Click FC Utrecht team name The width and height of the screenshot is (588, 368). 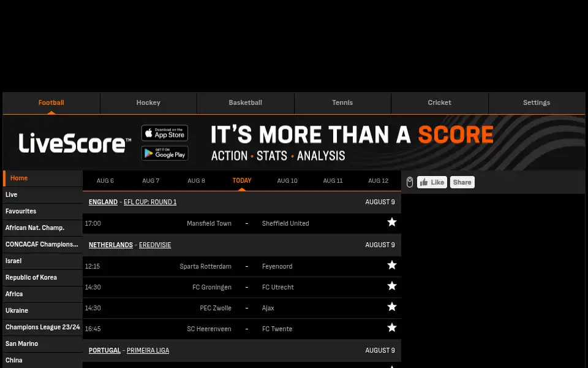click(278, 287)
